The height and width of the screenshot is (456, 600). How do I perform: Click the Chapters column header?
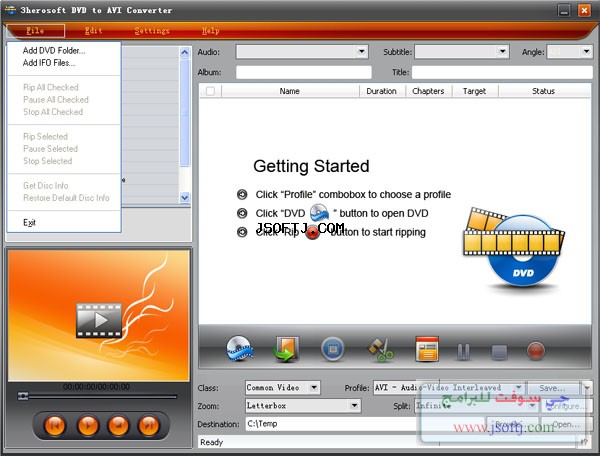(x=428, y=91)
